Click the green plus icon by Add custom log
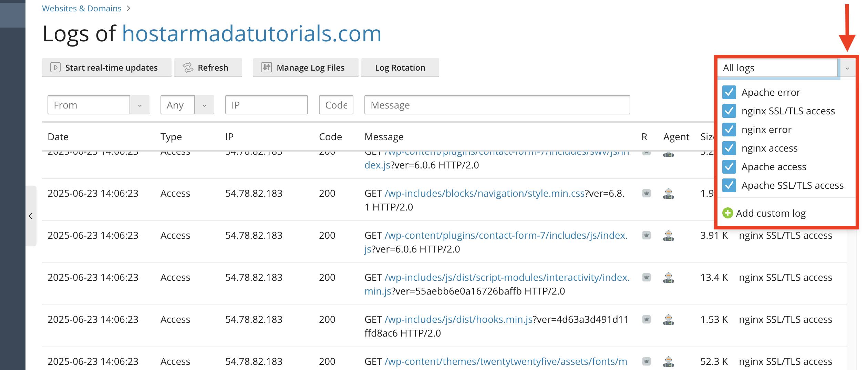This screenshot has width=868, height=370. click(x=727, y=213)
